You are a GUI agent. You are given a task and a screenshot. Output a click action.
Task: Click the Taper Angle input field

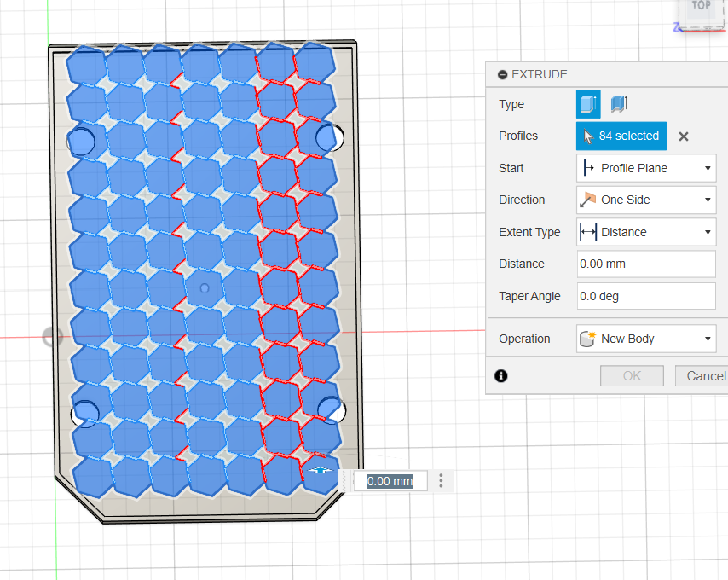pyautogui.click(x=645, y=296)
